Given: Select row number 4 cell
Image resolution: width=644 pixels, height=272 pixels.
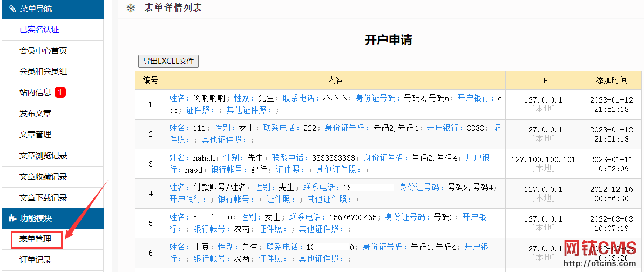Looking at the screenshot, I should pos(151,194).
